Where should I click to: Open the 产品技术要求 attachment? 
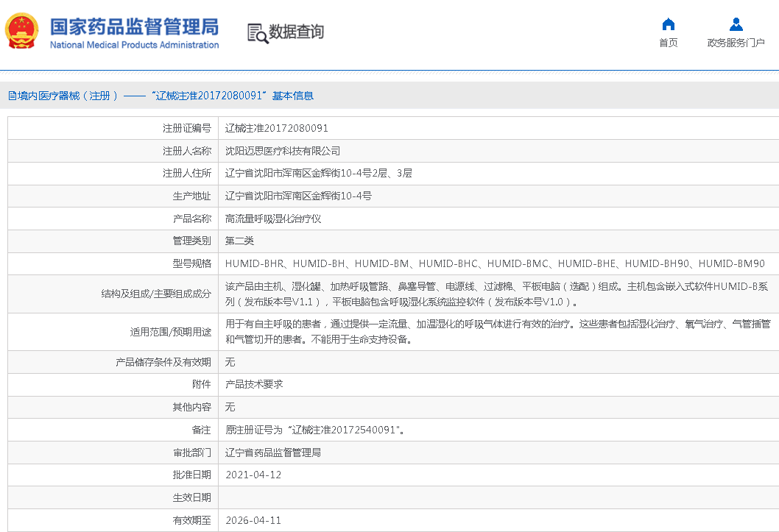[254, 384]
